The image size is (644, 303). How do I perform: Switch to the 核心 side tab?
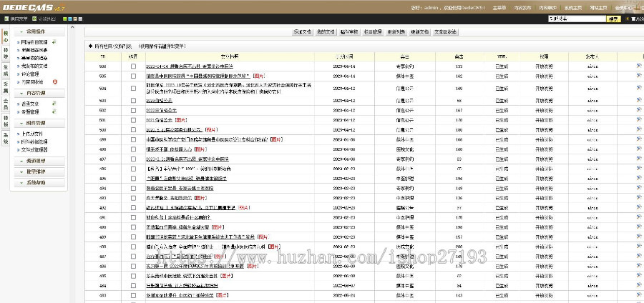click(x=6, y=36)
